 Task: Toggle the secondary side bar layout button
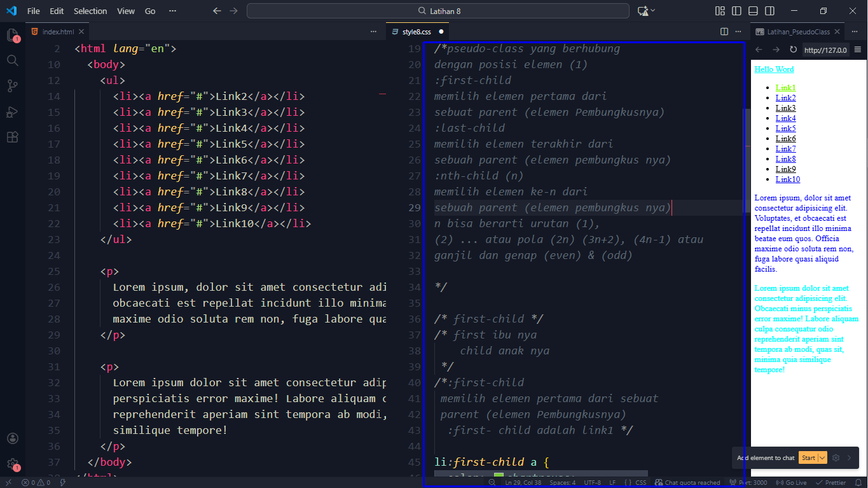coord(769,11)
